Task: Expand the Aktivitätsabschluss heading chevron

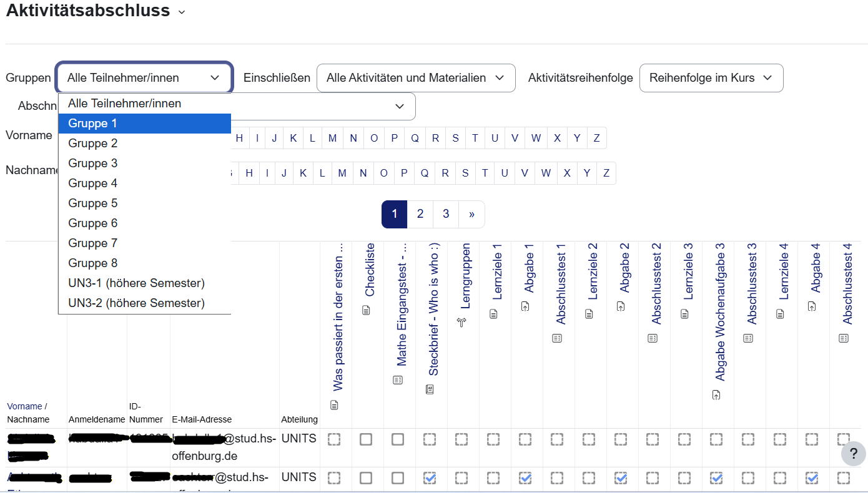Action: pyautogui.click(x=182, y=12)
